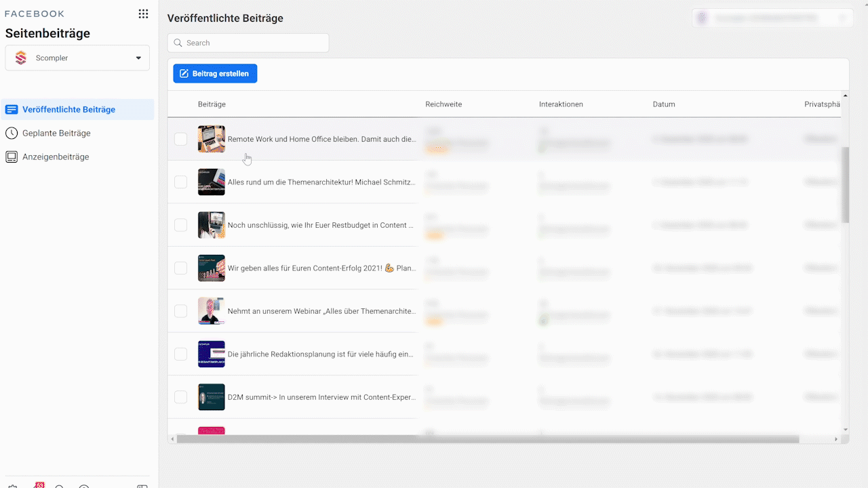Click the pencil icon on Beitrag erstellen
868x488 pixels.
click(x=184, y=74)
